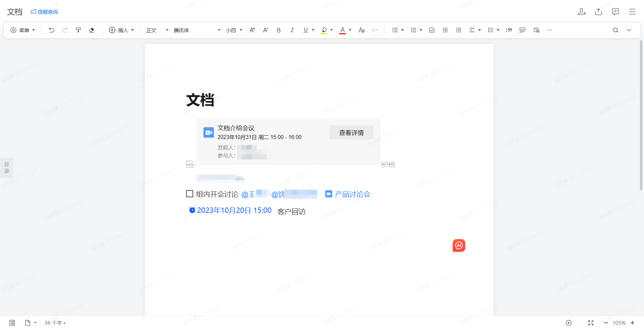This screenshot has height=329, width=644.
Task: Show more text formatting options after text style
Action: point(375,30)
